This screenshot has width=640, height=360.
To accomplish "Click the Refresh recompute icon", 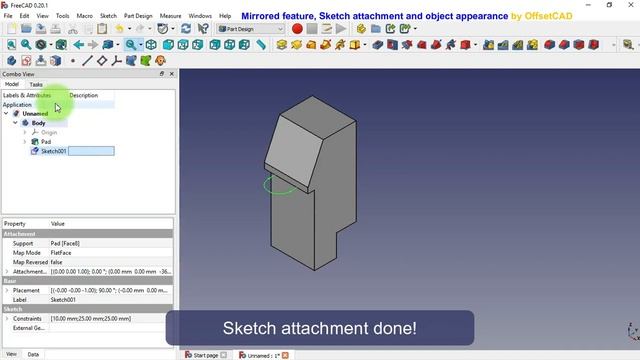I will coord(186,29).
